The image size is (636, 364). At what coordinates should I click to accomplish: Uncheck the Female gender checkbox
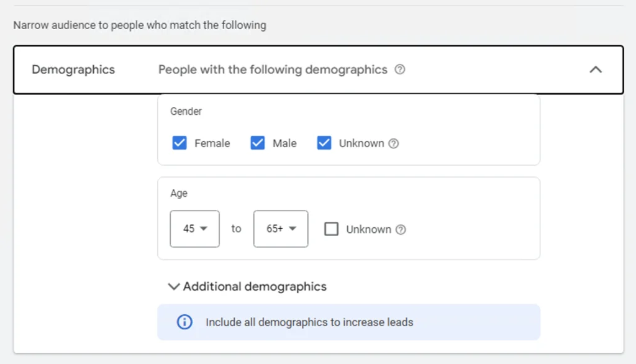coord(179,143)
